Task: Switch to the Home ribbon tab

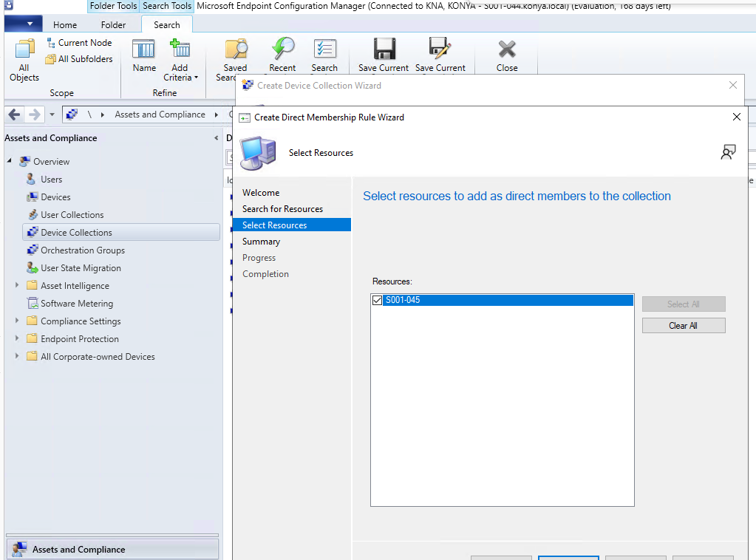Action: (x=65, y=24)
